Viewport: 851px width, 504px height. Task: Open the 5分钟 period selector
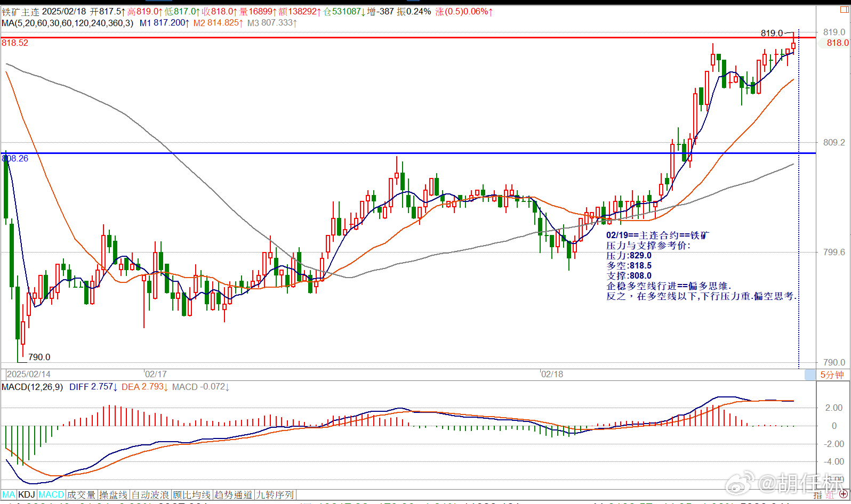click(832, 375)
